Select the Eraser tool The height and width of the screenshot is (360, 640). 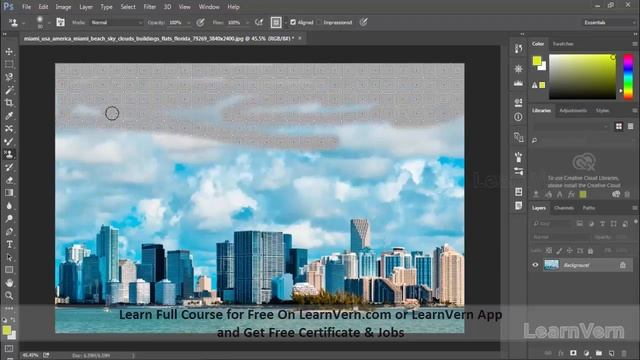pyautogui.click(x=9, y=180)
